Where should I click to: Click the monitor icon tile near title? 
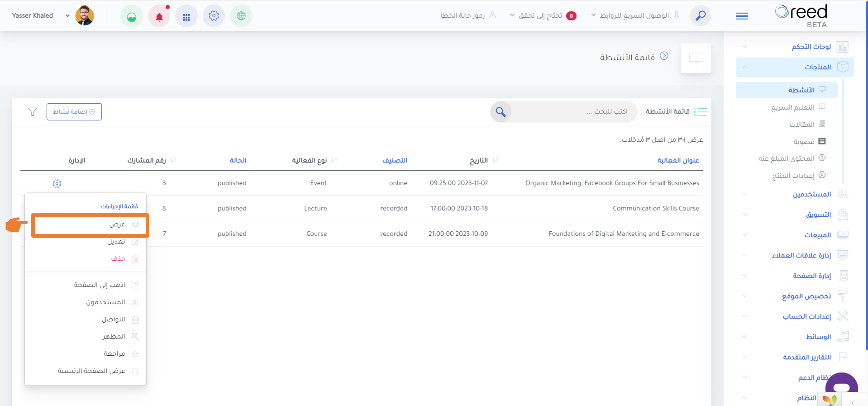[x=696, y=58]
